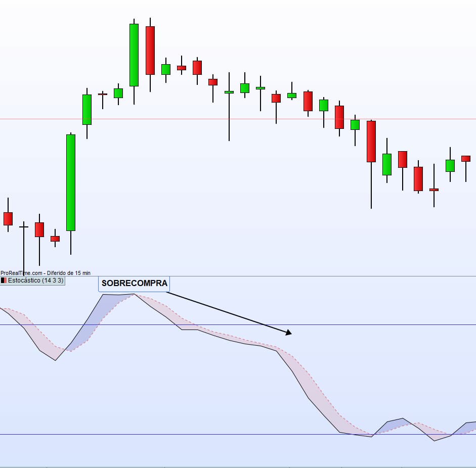This screenshot has width=476, height=468.
Task: Select the first red candle at far left
Action: (x=8, y=218)
